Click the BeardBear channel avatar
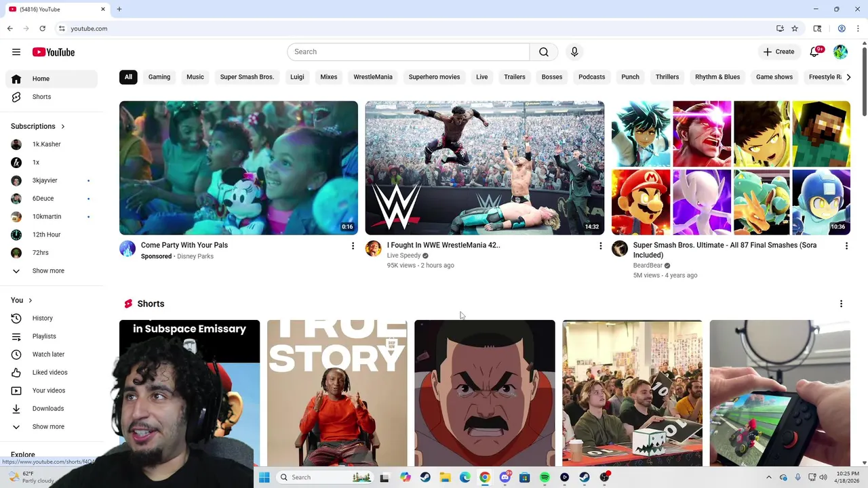The width and height of the screenshot is (868, 488). [620, 249]
